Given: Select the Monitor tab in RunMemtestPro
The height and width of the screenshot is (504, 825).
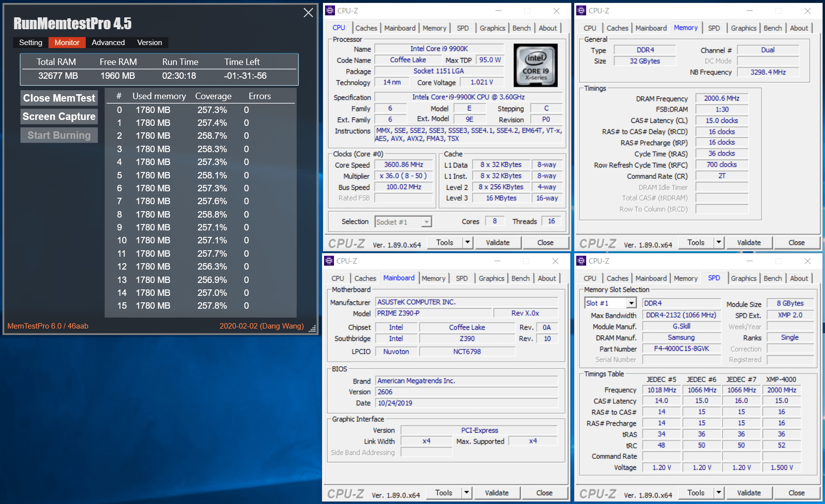Looking at the screenshot, I should tap(67, 43).
